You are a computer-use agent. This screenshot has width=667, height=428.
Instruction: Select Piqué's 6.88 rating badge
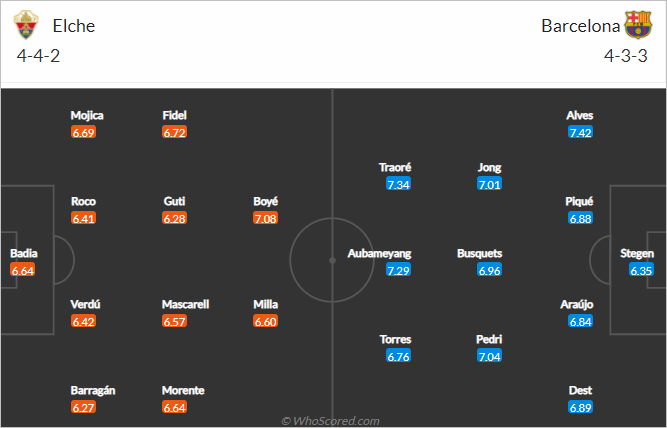(580, 218)
